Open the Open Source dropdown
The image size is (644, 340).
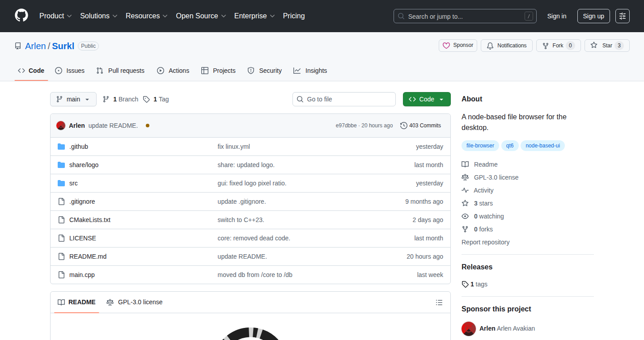[x=201, y=16]
